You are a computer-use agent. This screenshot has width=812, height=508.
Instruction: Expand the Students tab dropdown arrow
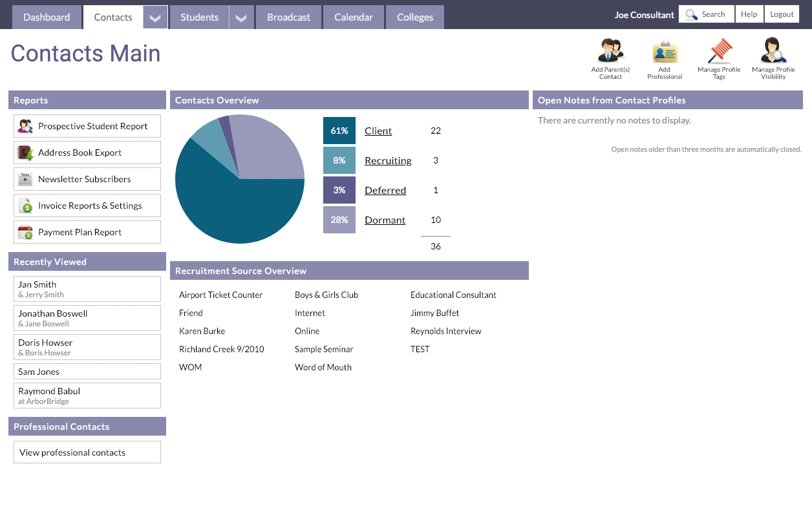tap(240, 17)
